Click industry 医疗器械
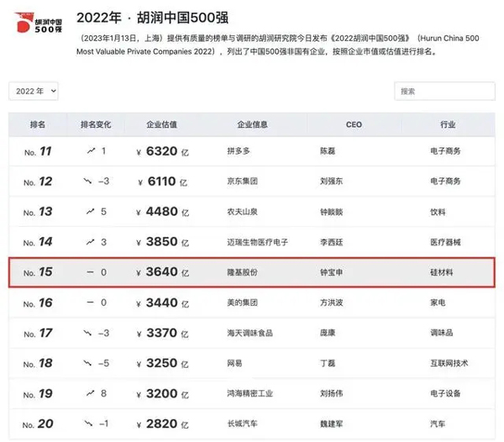This screenshot has width=504, height=442. coord(445,242)
